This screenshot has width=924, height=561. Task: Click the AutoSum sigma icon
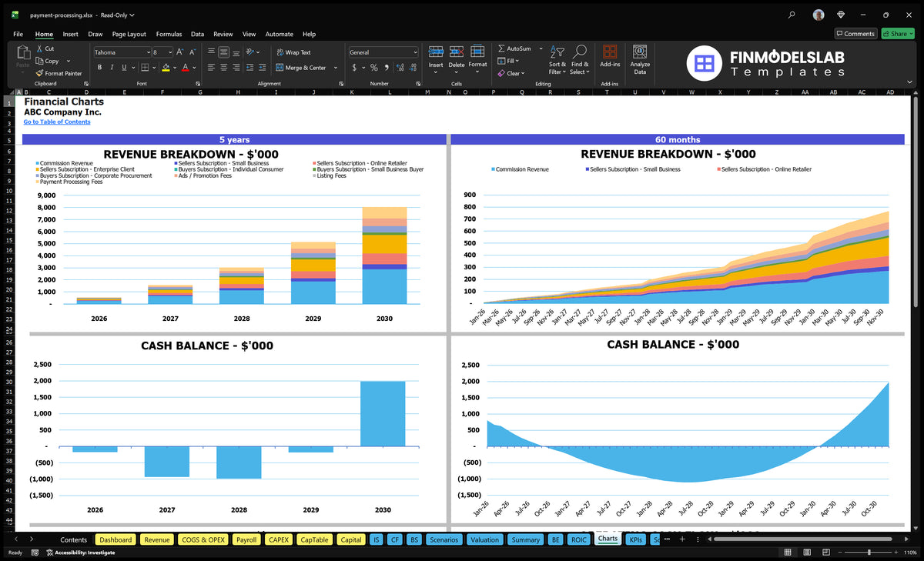(502, 48)
